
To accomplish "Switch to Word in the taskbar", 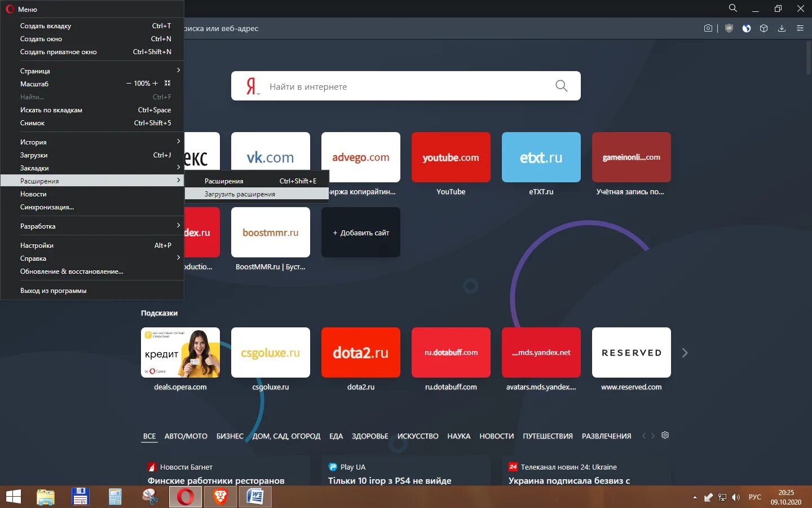I will point(255,497).
